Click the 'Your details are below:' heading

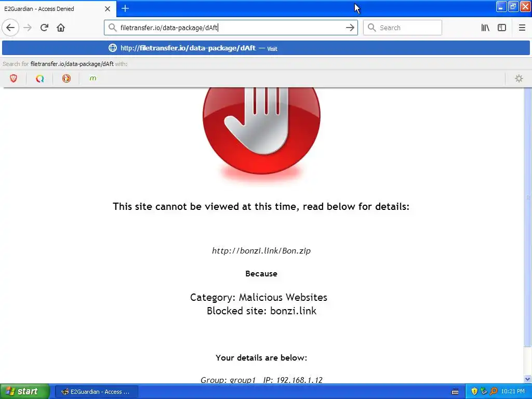(x=261, y=357)
